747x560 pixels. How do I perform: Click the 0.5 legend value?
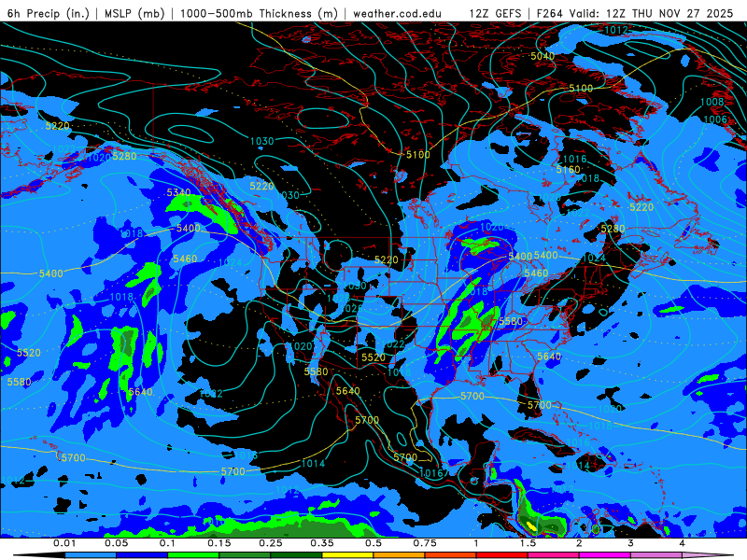coord(373,543)
